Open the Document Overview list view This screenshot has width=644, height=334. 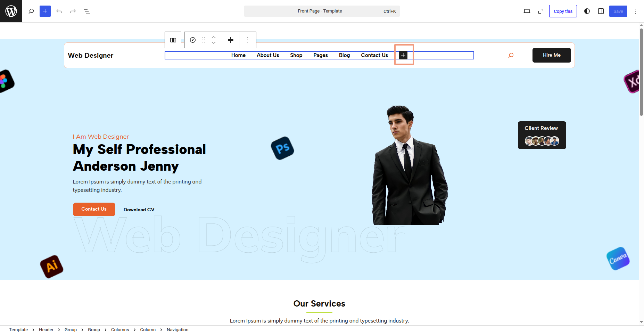(87, 11)
